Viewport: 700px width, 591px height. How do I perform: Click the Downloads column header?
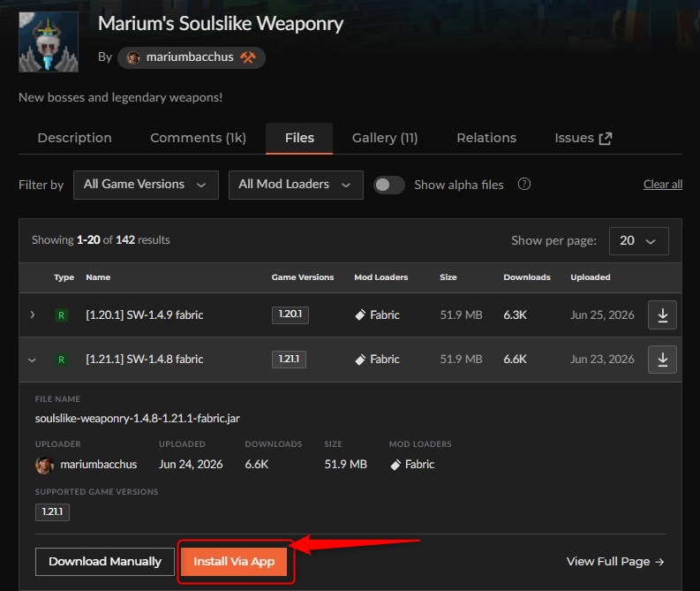527,277
